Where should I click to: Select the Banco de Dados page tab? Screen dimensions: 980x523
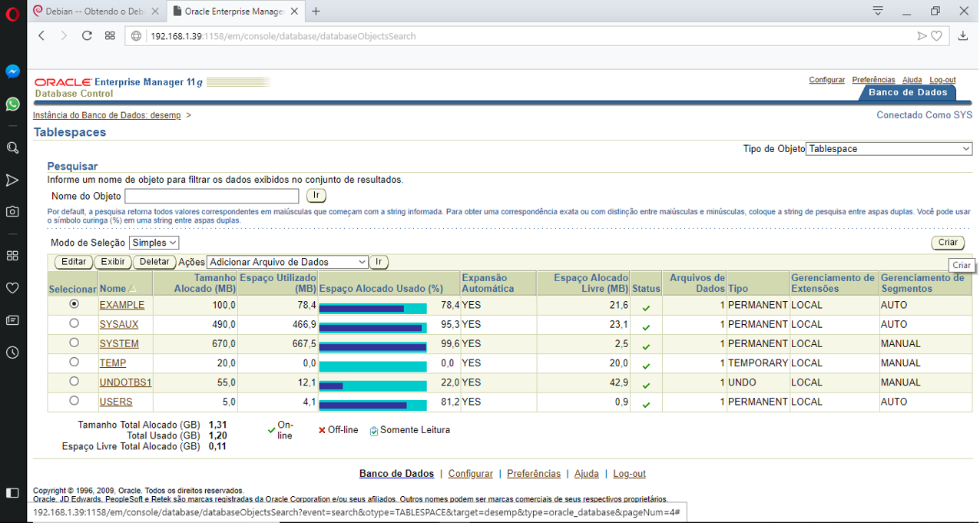908,92
